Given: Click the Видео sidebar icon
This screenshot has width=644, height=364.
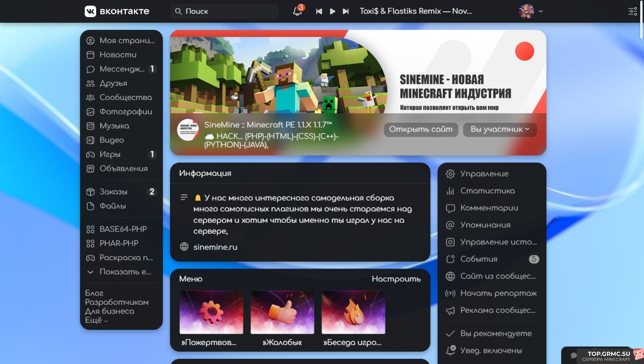Looking at the screenshot, I should tap(90, 140).
